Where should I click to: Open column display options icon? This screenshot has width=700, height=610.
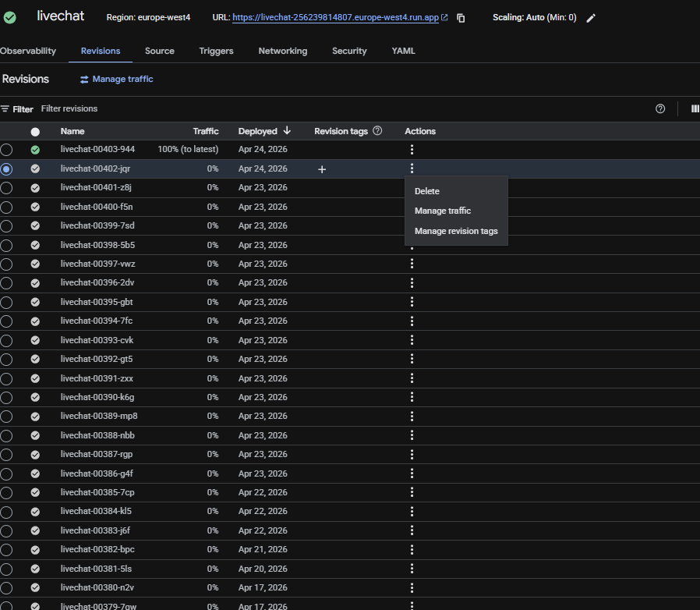point(695,108)
